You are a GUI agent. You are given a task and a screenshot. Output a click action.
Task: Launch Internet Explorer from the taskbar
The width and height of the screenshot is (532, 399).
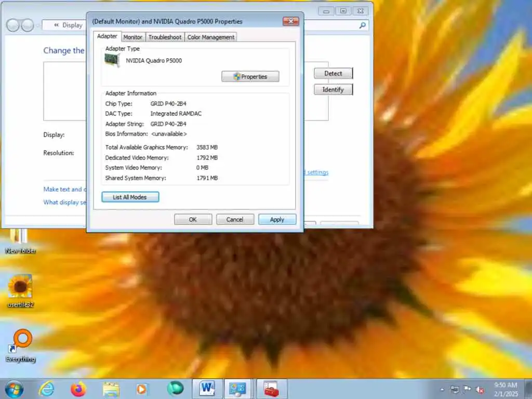tap(46, 389)
